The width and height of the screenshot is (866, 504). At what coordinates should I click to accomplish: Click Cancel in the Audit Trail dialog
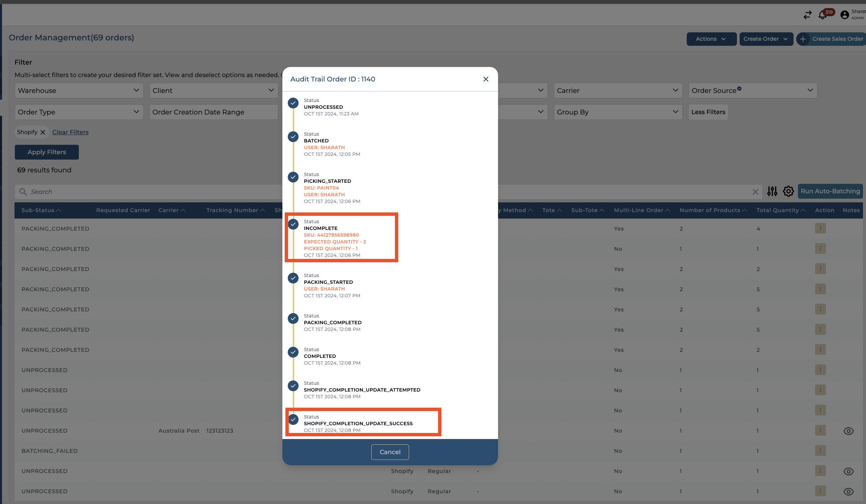tap(390, 452)
